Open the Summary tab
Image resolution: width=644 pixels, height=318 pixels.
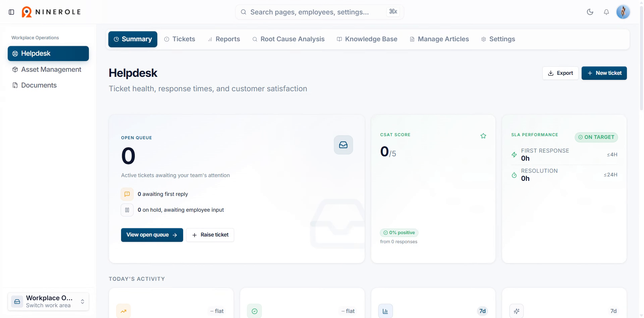133,39
